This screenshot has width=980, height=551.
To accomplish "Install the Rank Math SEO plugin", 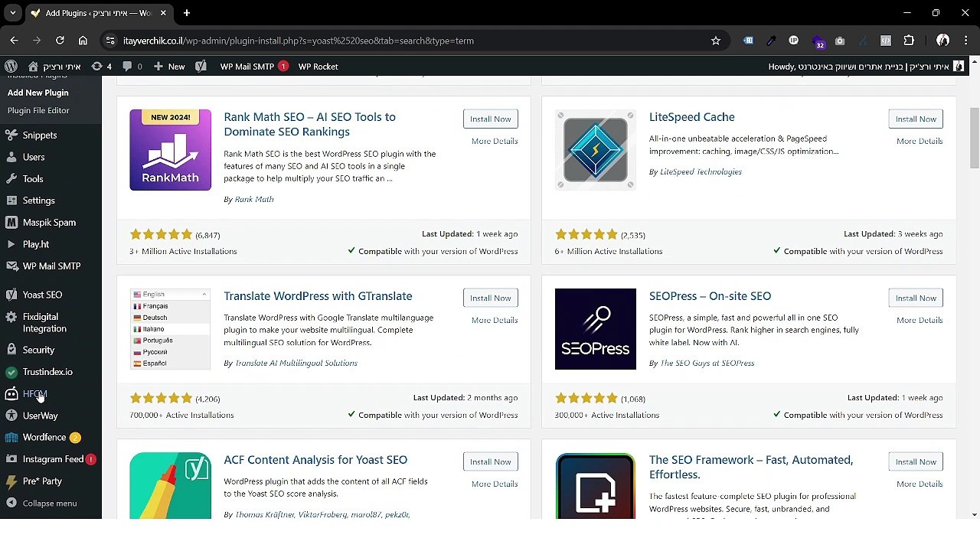I will click(x=490, y=119).
